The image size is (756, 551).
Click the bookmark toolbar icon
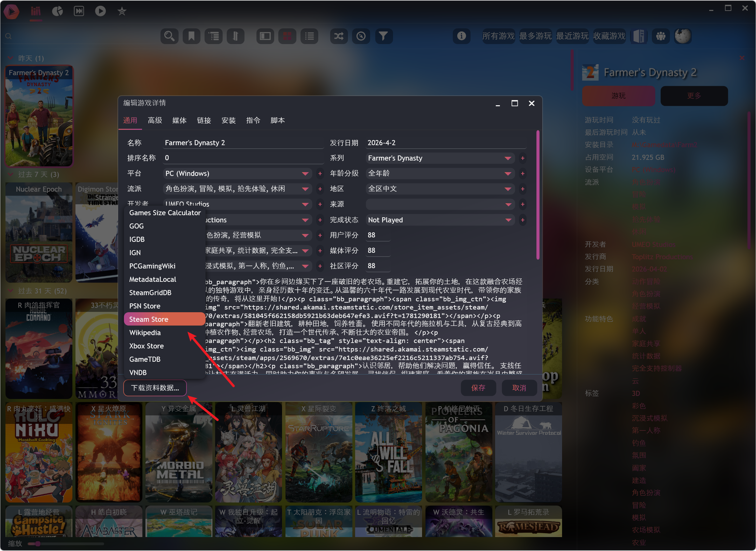point(192,36)
